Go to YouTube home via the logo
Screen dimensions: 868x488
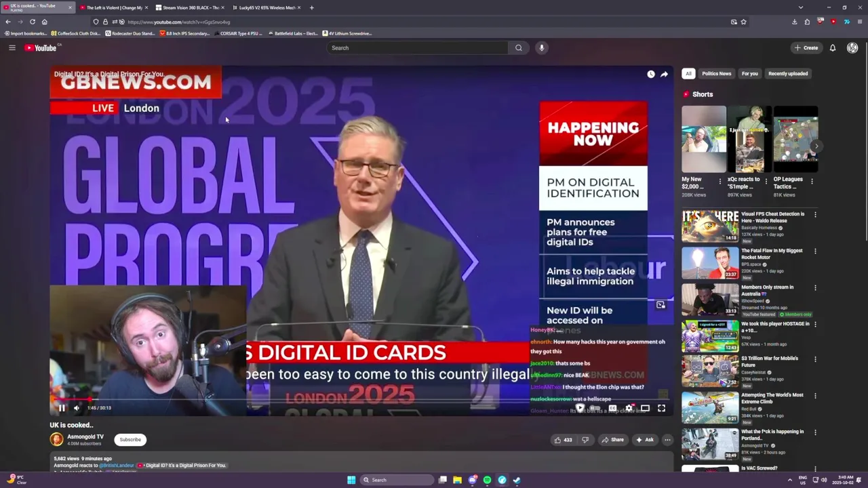point(42,47)
